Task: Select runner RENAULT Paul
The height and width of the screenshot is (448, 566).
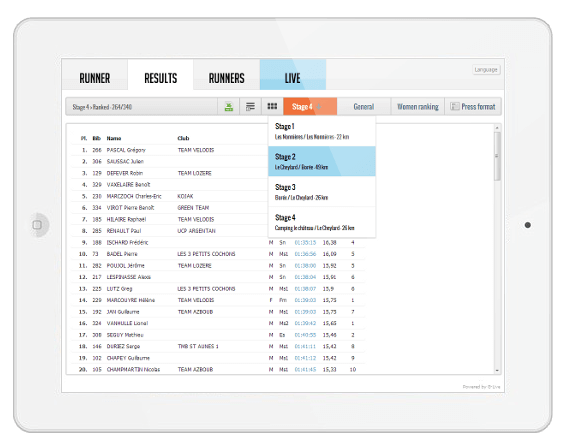Action: click(x=124, y=231)
